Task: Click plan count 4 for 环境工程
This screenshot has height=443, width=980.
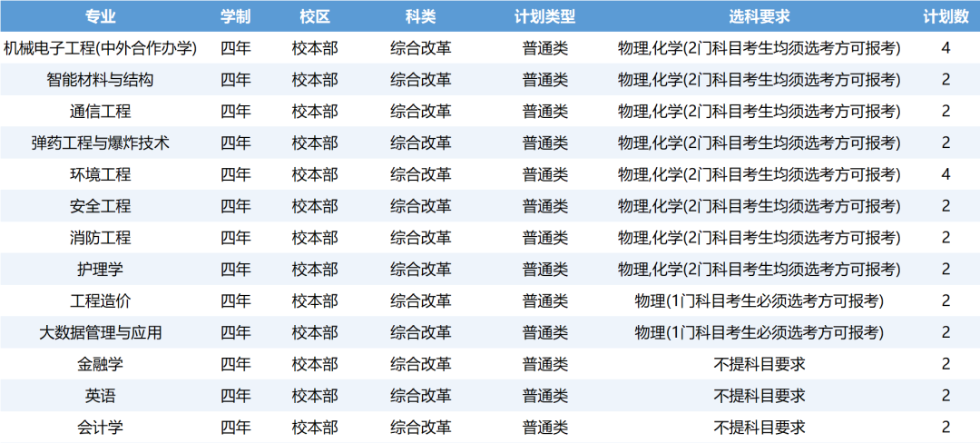Action: click(x=946, y=174)
